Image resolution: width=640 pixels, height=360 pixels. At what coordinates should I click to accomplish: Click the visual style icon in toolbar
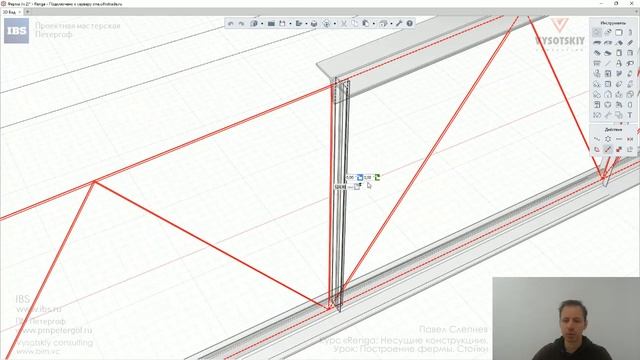coord(327,24)
